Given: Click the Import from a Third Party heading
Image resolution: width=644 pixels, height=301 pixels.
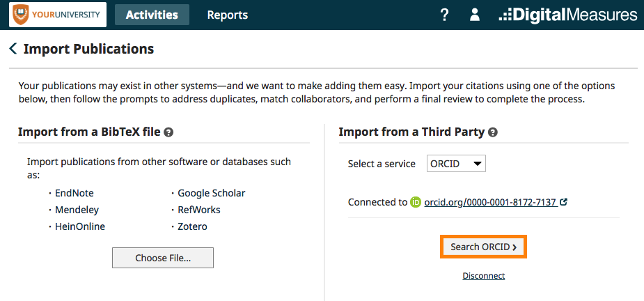Looking at the screenshot, I should click(411, 132).
